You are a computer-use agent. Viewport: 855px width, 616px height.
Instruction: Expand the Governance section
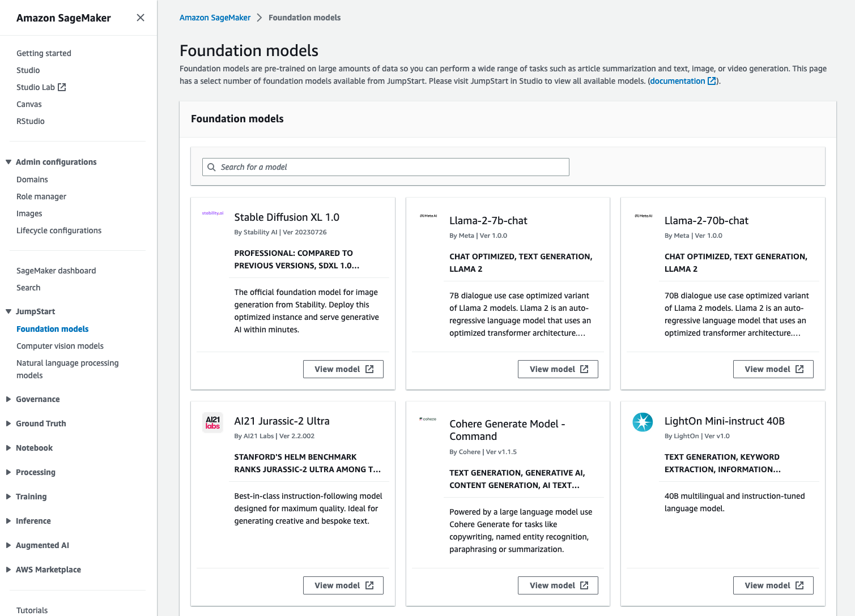(8, 399)
